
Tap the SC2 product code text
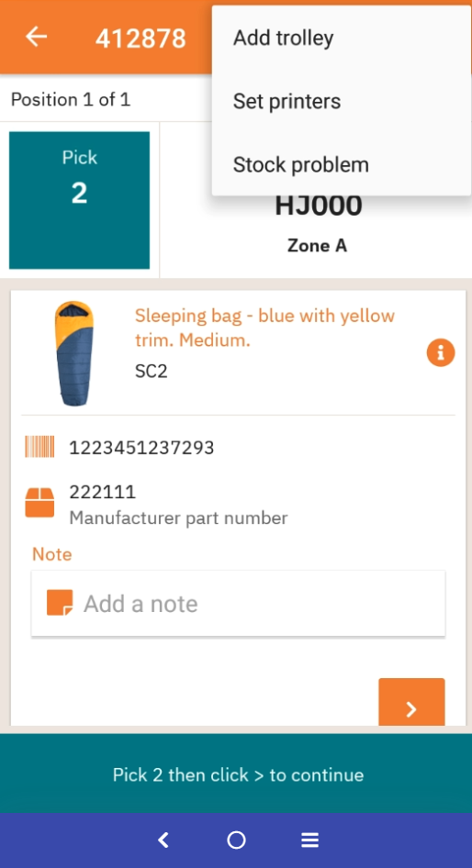coord(152,371)
